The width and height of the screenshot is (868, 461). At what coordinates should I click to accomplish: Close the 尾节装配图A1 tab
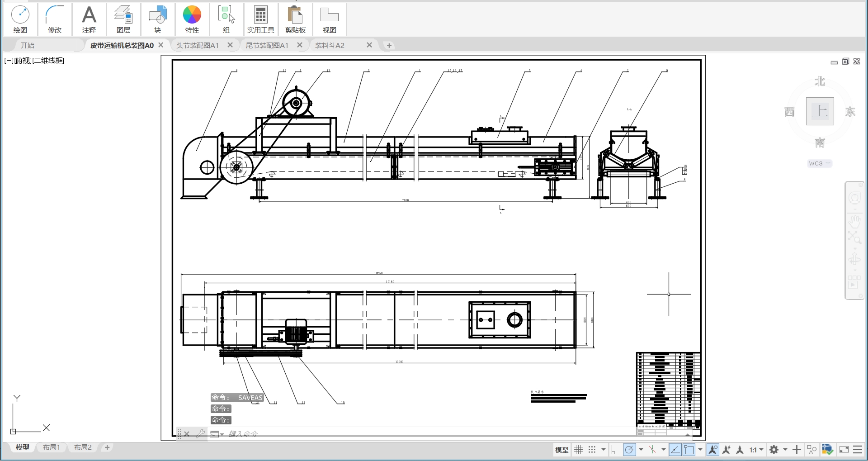[x=300, y=45]
